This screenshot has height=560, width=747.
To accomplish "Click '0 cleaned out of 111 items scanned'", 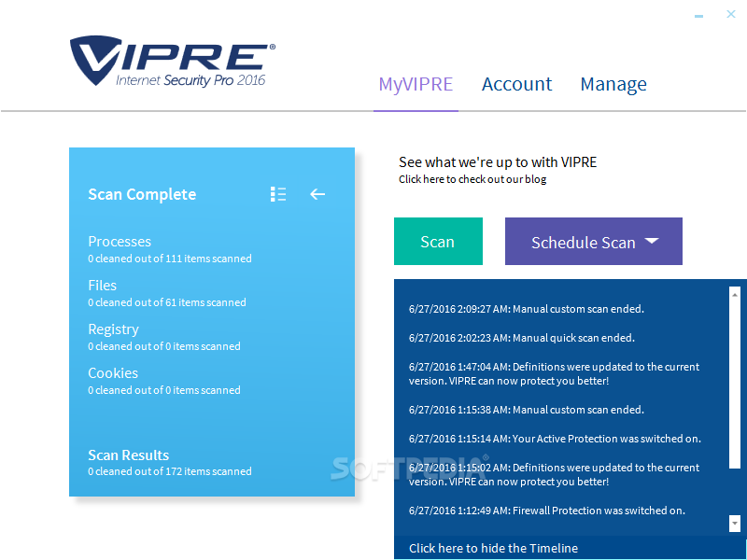I will pos(170,259).
